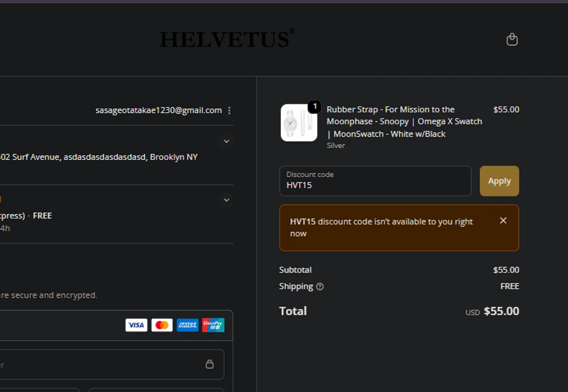The height and width of the screenshot is (392, 568).
Task: Click the Surf Avenue Brooklyn NY address text
Action: (99, 157)
